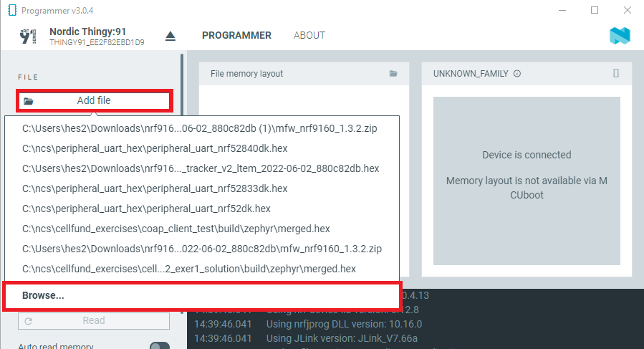Click the FILE section heading
Image resolution: width=644 pixels, height=349 pixels.
tap(29, 77)
